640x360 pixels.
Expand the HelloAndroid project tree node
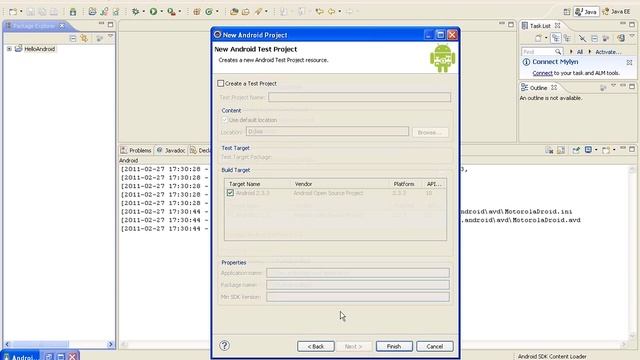pos(9,49)
